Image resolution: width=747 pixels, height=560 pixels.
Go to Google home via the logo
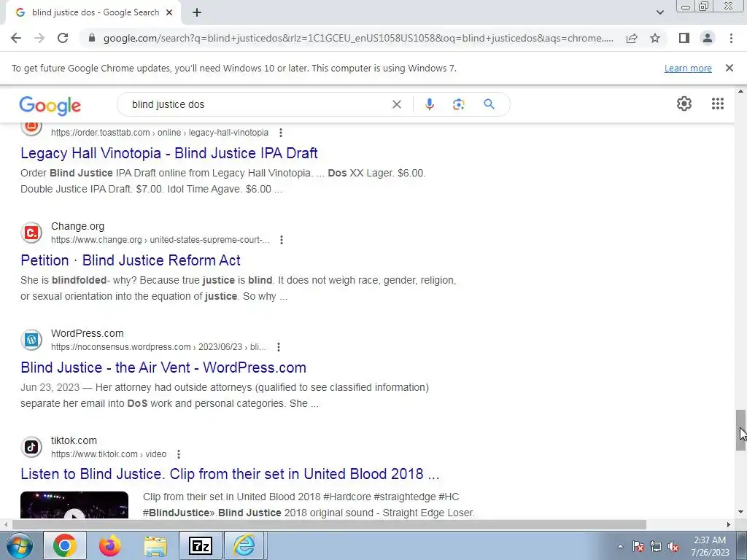50,105
